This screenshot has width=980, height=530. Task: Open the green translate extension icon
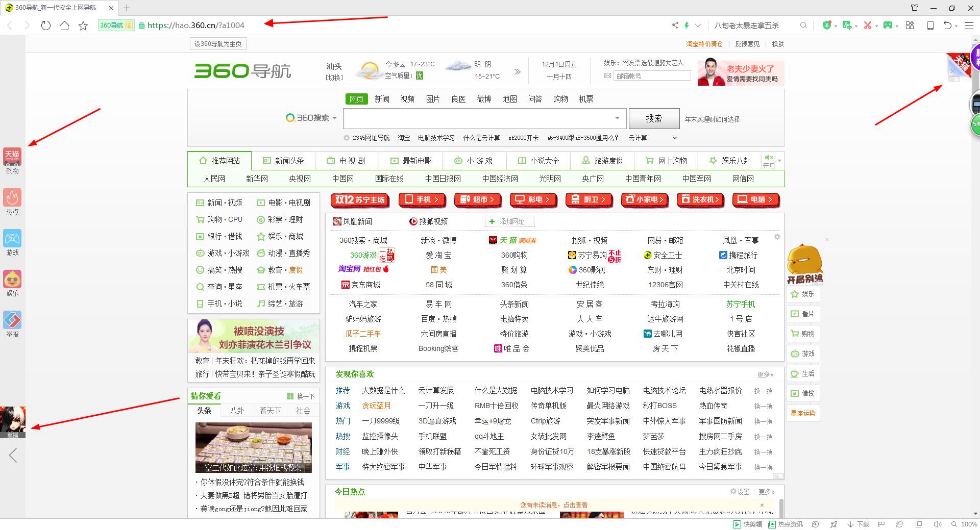click(847, 25)
